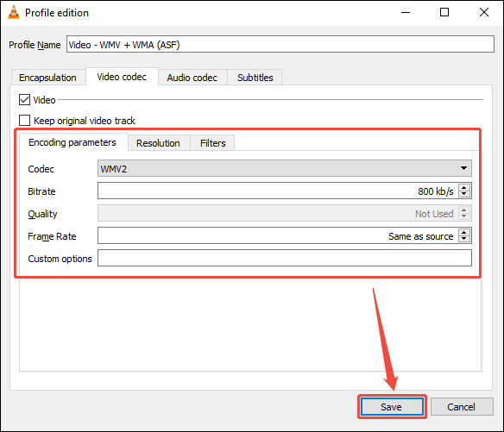Focus the Profile Name text field
Screen dimensions: 504x432
pos(280,44)
